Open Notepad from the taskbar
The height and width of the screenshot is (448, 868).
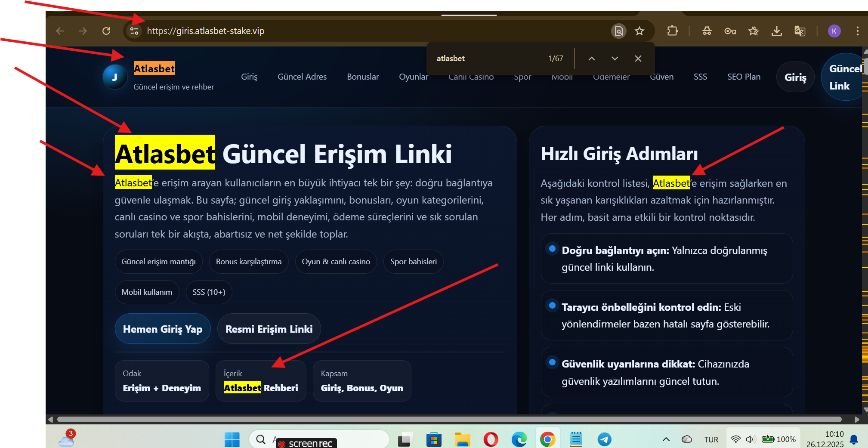click(576, 439)
